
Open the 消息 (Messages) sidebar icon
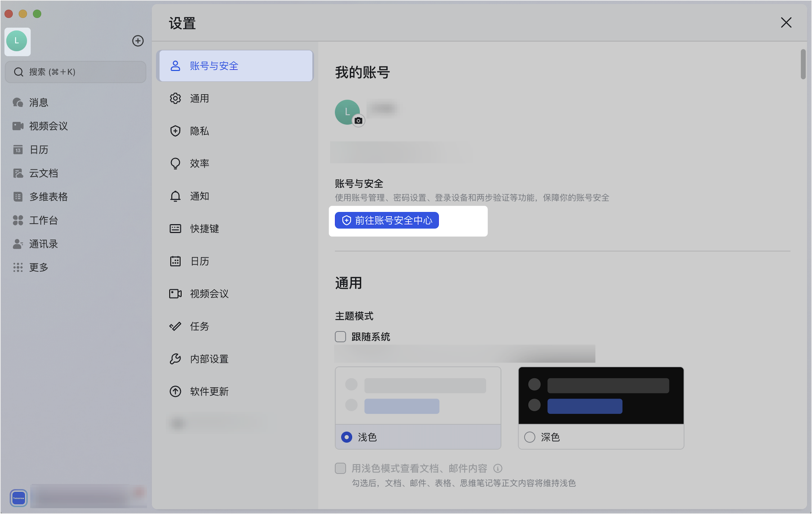pos(18,102)
